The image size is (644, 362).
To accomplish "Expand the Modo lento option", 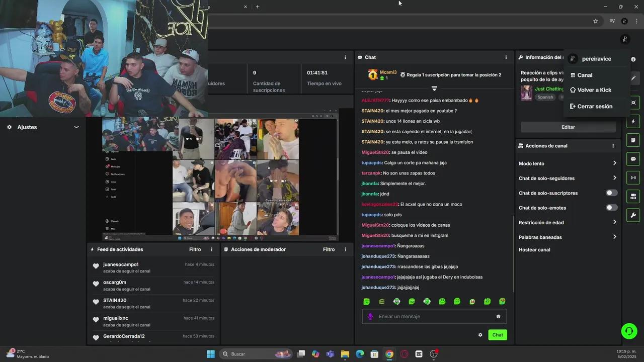I will [614, 163].
